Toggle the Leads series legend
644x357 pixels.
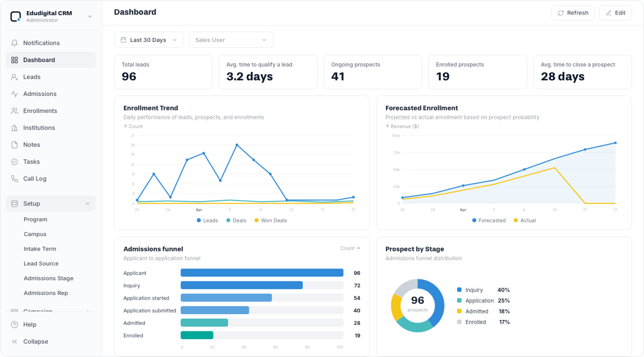pos(207,220)
